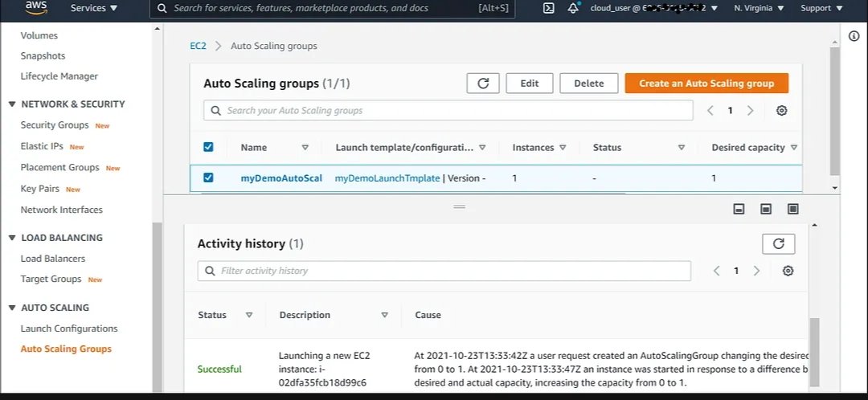This screenshot has width=868, height=400.
Task: Click the sidebar vertical scrollbar
Action: [158, 307]
